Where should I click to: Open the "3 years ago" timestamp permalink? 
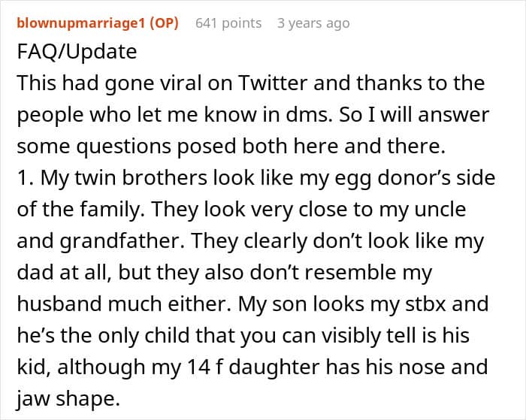(x=313, y=23)
